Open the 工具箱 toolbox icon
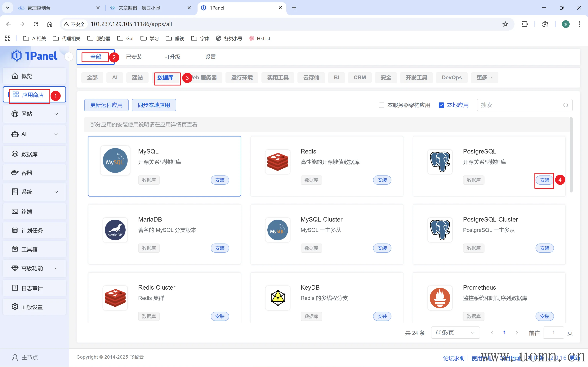 [15, 249]
